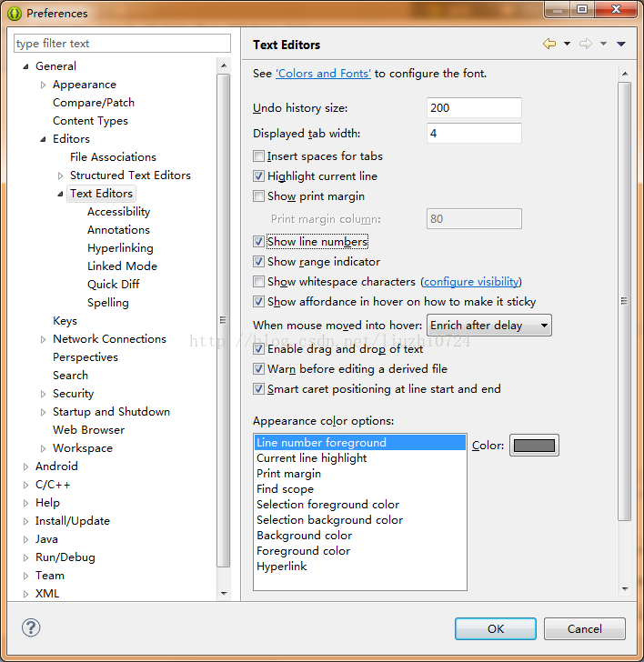This screenshot has height=662, width=644.
Task: Click the 'type filter text' field
Action: coord(122,44)
